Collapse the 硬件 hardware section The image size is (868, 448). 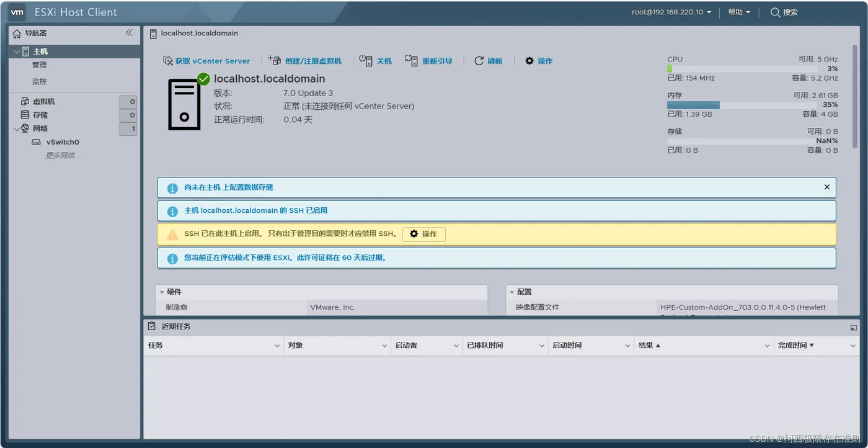click(162, 292)
